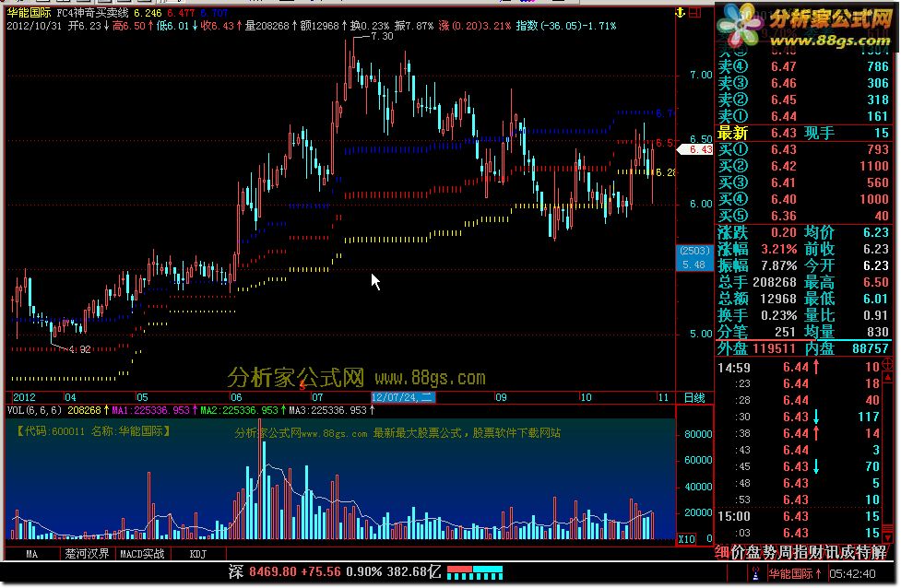This screenshot has width=901, height=588.
Task: Click the 华能国际 stock name in chart header
Action: [30, 13]
